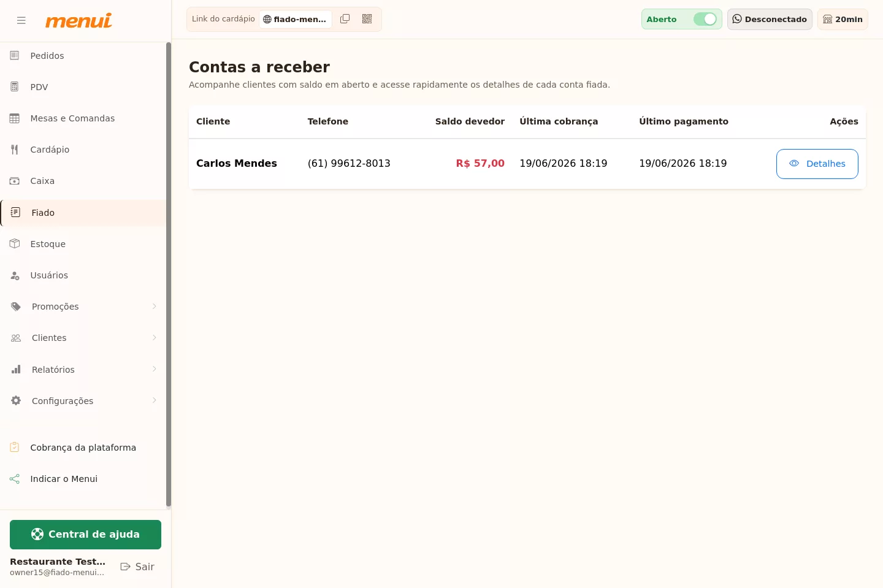Open the Pedidos menu item
883x588 pixels.
coord(83,55)
